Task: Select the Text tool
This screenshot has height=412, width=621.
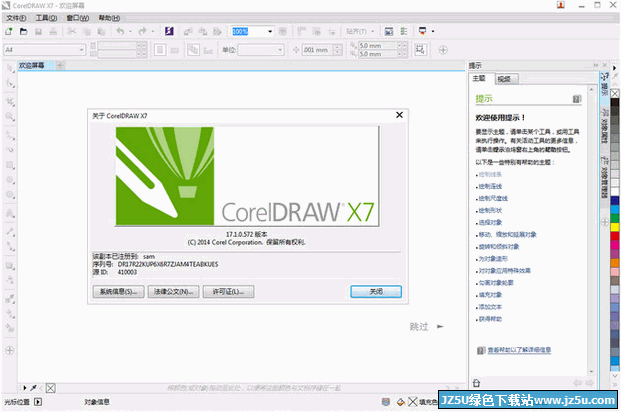Action: pos(10,214)
